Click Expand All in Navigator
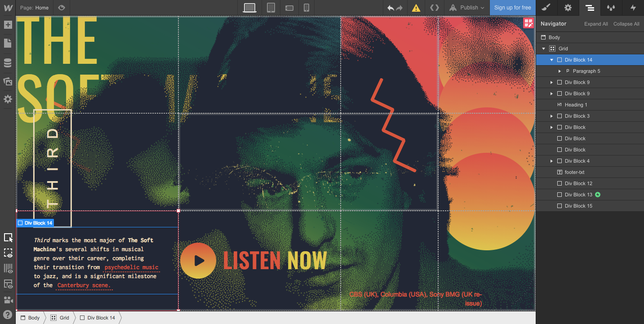 point(596,24)
